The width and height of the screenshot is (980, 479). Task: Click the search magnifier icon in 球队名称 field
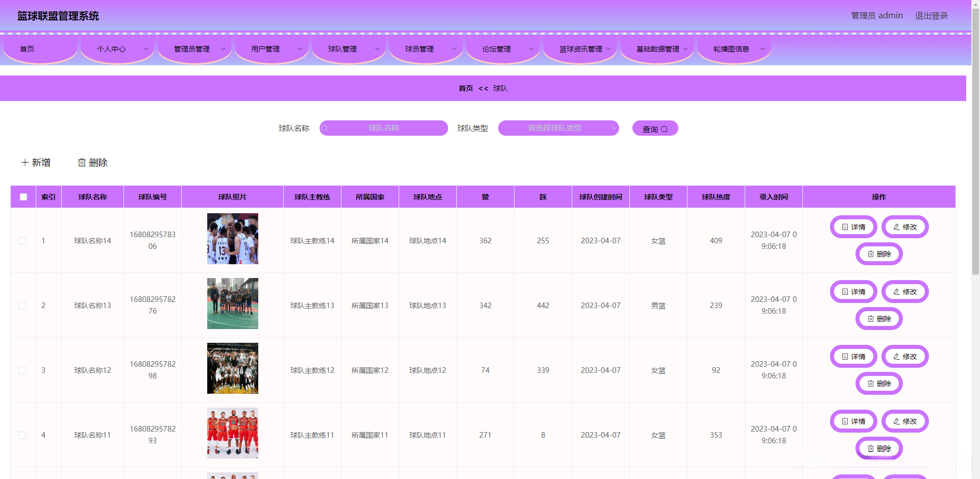tap(325, 128)
